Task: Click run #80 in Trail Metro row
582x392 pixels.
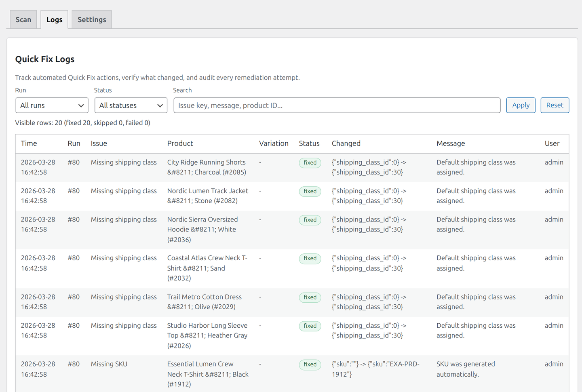Action: [x=74, y=297]
